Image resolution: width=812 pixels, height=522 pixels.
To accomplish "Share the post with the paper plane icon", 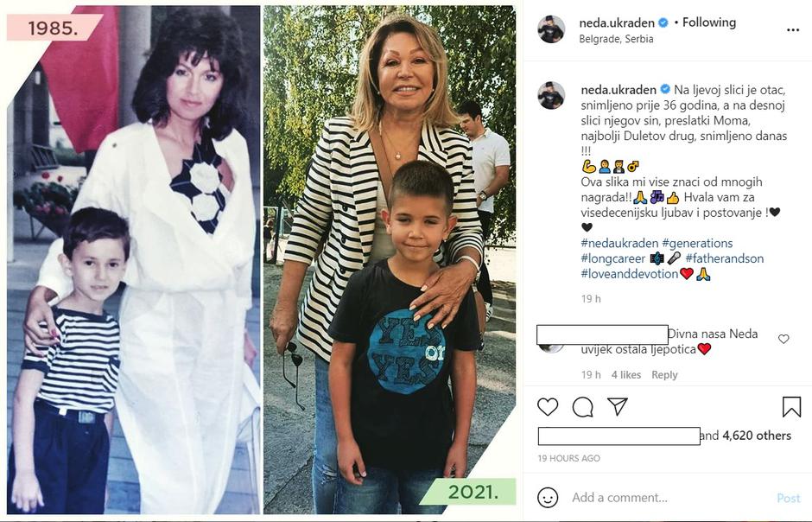I will coord(618,406).
